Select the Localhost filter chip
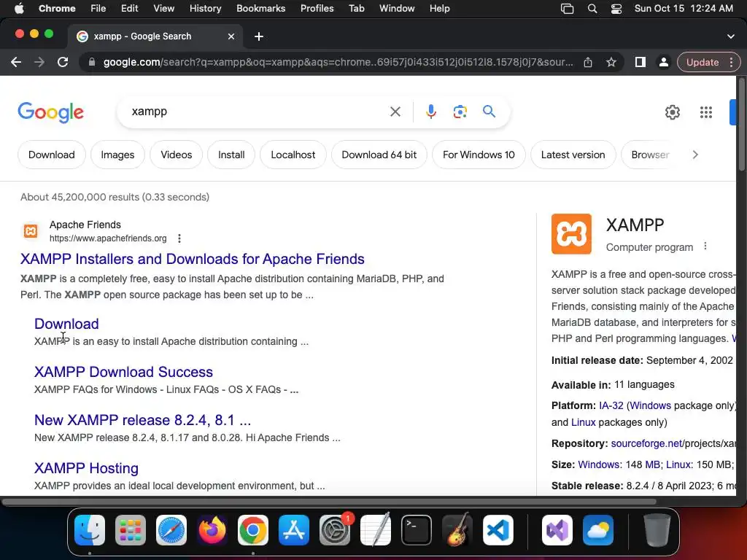This screenshot has width=747, height=560. coord(293,155)
